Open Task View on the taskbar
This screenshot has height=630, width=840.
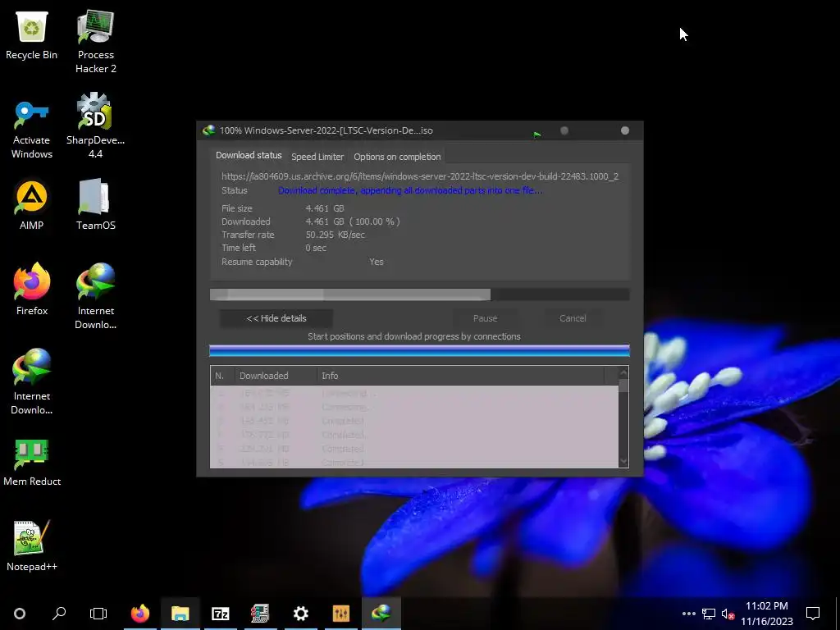point(98,614)
